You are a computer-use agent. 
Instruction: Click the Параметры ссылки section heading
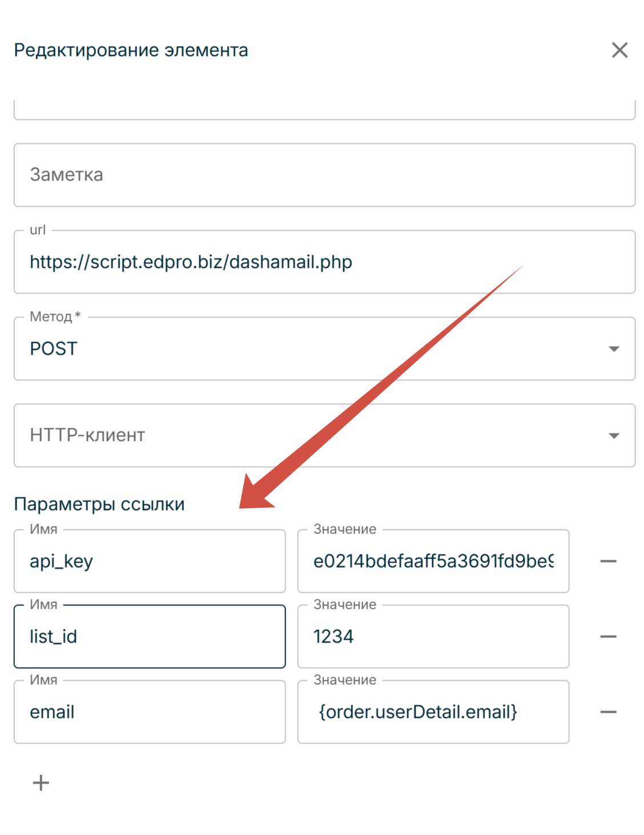(x=99, y=504)
